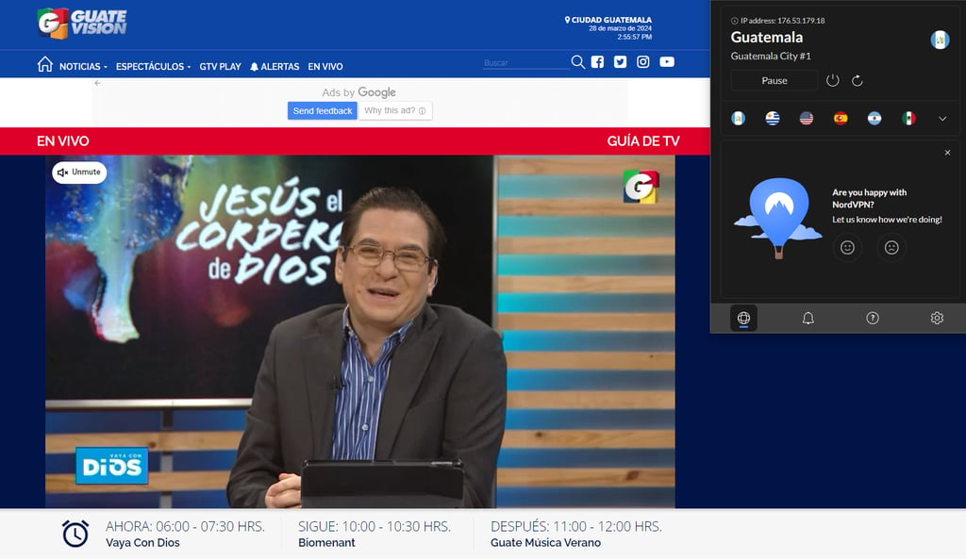The width and height of the screenshot is (966, 560).
Task: Pause the NordVPN connection
Action: click(774, 81)
